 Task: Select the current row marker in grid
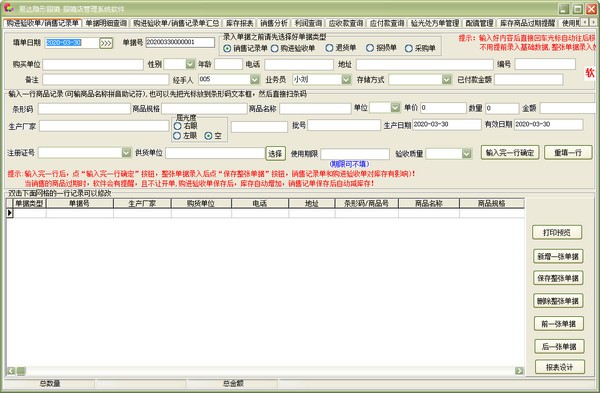coord(10,213)
